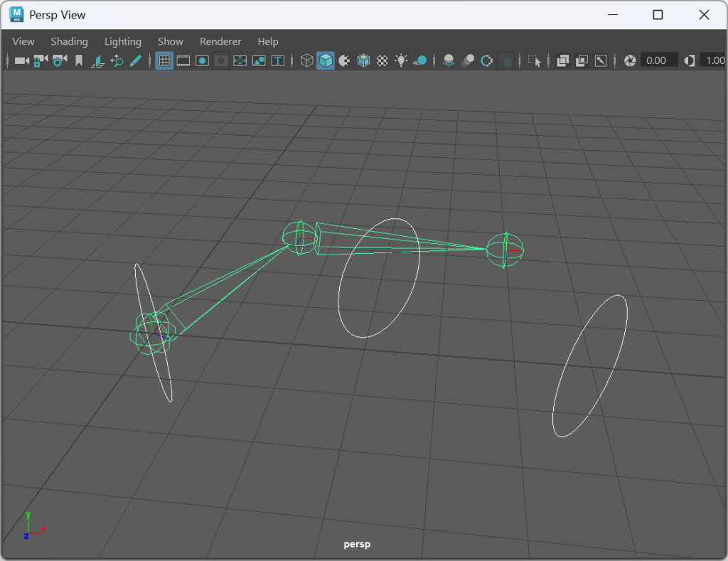Click the Select Camera icon
The image size is (728, 561).
[x=21, y=60]
